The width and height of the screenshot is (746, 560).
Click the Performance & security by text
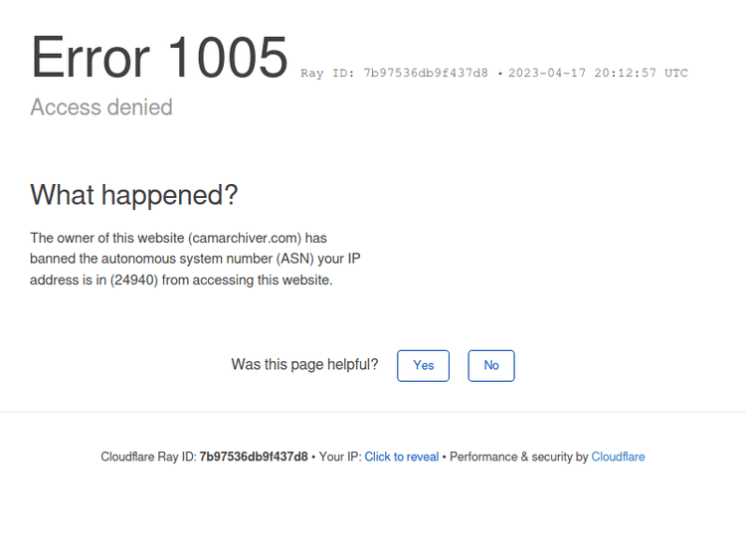click(x=518, y=458)
